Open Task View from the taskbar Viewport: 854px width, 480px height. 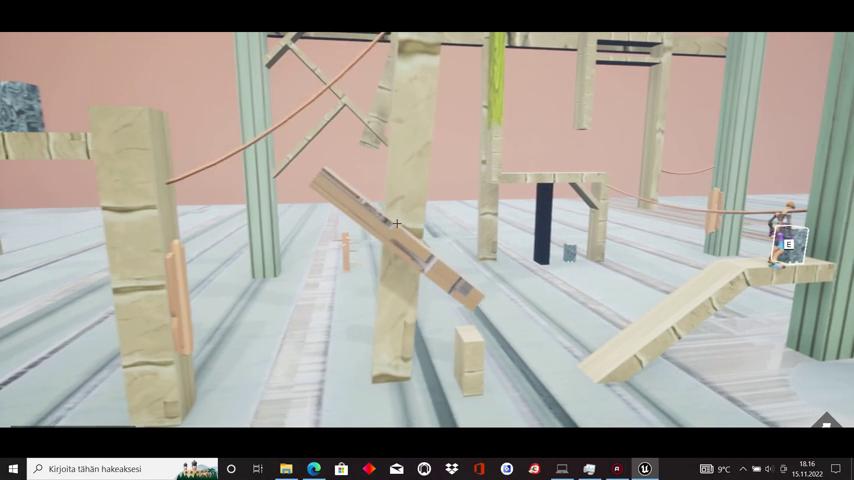258,468
